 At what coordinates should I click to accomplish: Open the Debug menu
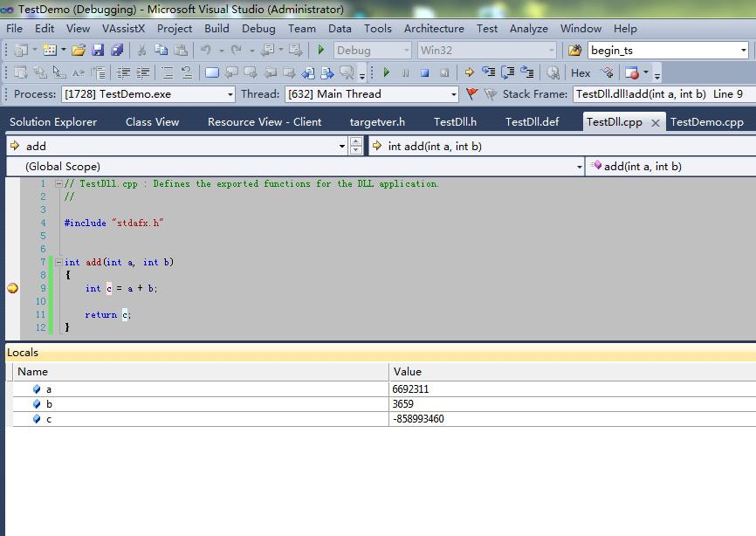(x=258, y=29)
